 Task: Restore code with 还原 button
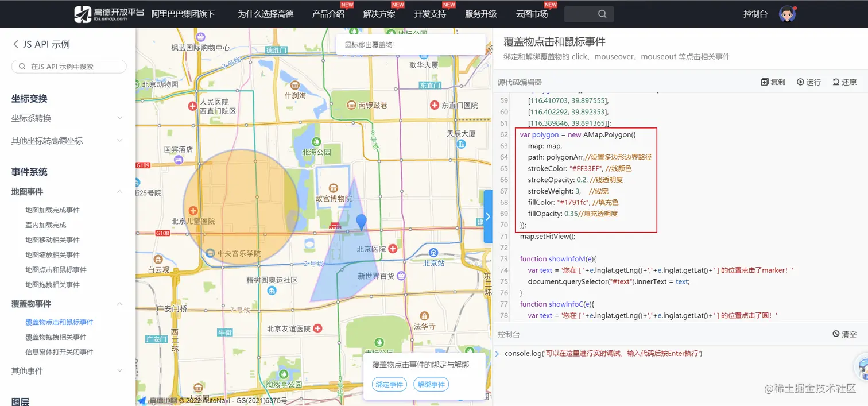844,82
